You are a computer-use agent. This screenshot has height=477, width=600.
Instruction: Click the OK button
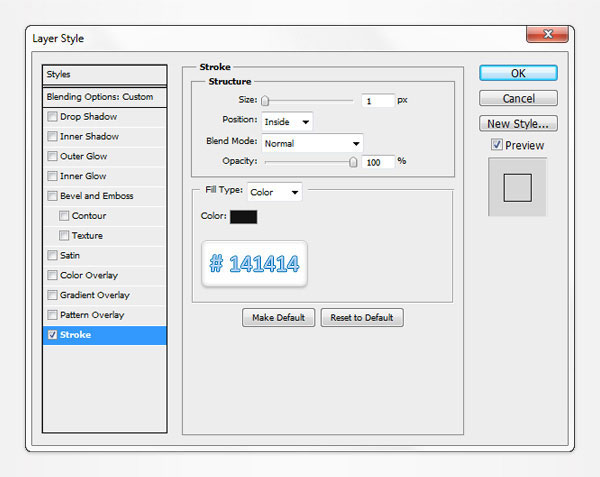518,73
